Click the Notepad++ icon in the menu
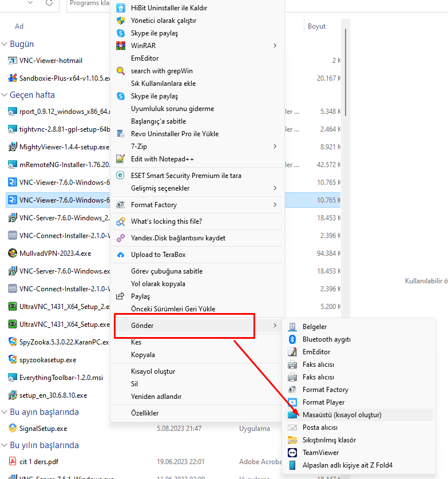 (121, 159)
